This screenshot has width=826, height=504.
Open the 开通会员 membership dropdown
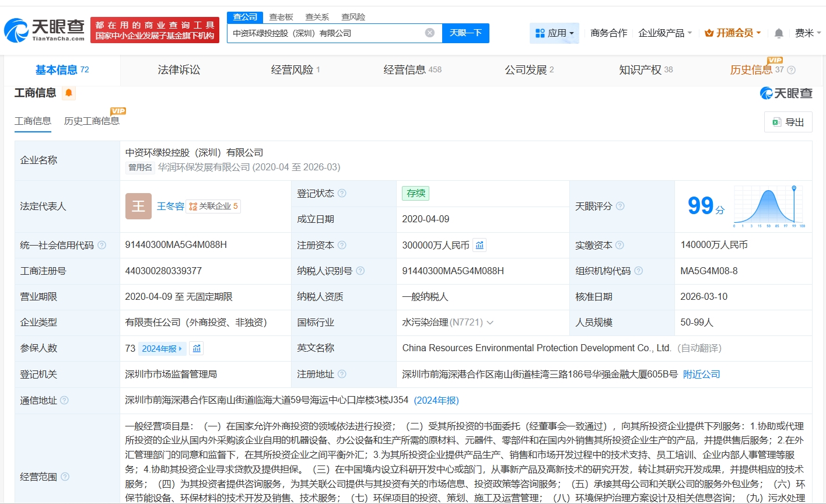point(733,33)
